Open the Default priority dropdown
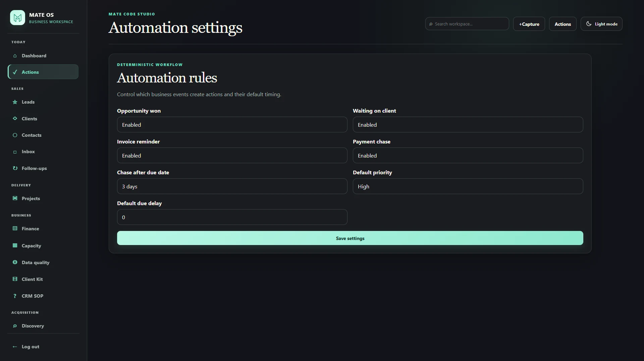The image size is (644, 361). point(468,186)
